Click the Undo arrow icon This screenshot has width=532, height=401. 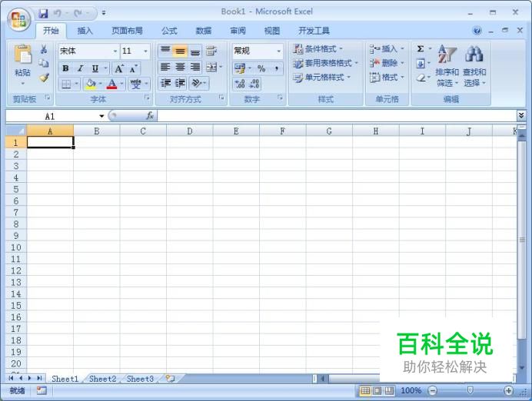[x=58, y=14]
